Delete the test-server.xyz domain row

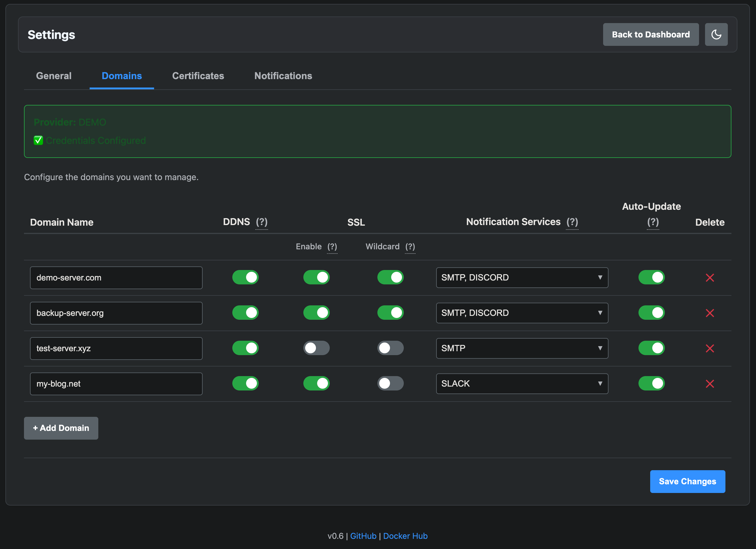coord(710,348)
